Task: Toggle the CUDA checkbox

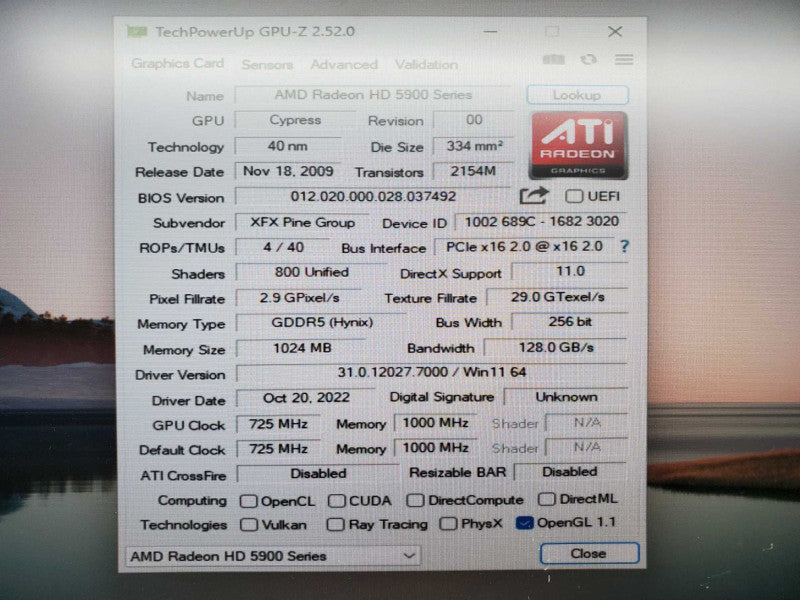Action: tap(337, 501)
